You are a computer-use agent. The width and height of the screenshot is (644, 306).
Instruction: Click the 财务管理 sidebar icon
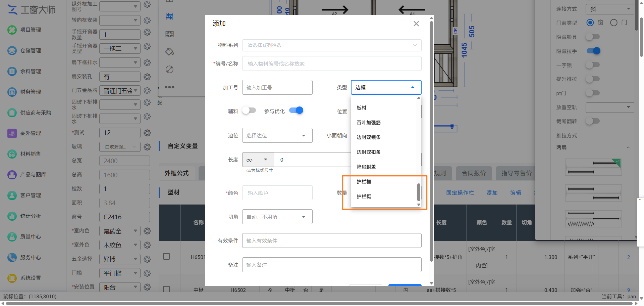coord(12,92)
